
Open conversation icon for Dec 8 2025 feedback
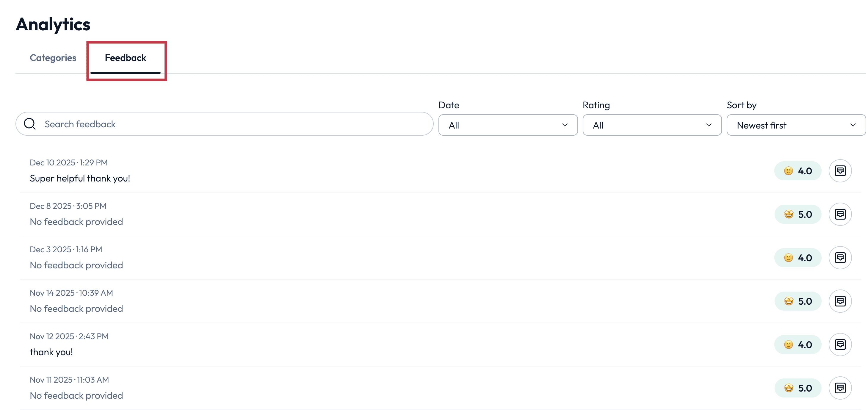coord(840,214)
